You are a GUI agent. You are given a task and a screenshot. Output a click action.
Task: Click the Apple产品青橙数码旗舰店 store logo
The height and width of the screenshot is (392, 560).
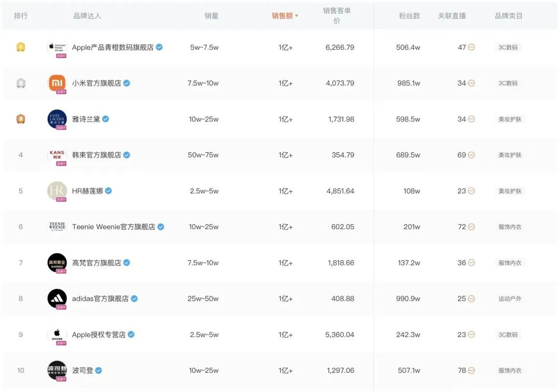[57, 47]
